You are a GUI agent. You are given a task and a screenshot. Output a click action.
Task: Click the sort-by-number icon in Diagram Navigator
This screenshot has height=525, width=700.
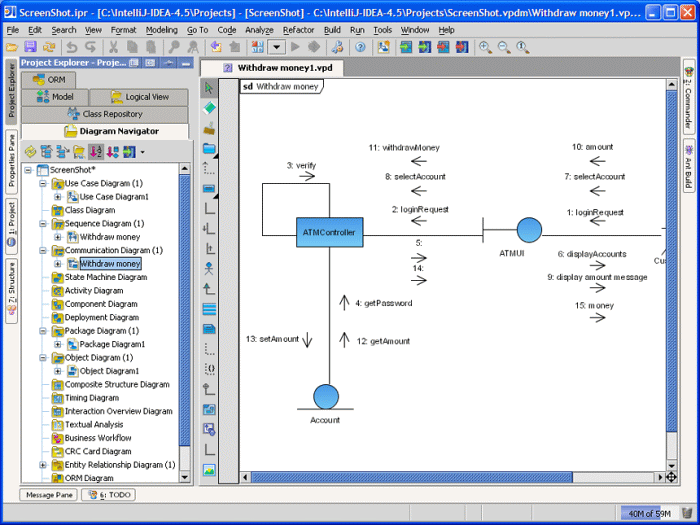96,152
